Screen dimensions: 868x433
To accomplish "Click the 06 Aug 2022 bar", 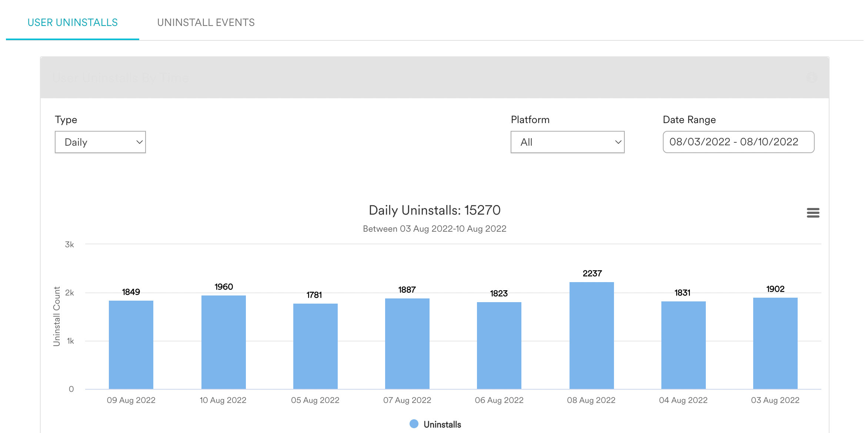I will [x=499, y=345].
